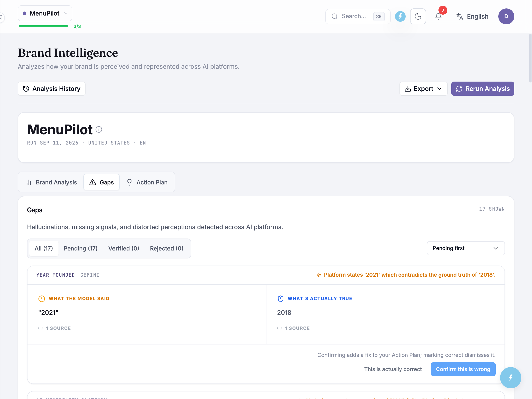Screen dimensions: 532x399
Task: Click link icon under "2021" source
Action: [x=41, y=328]
